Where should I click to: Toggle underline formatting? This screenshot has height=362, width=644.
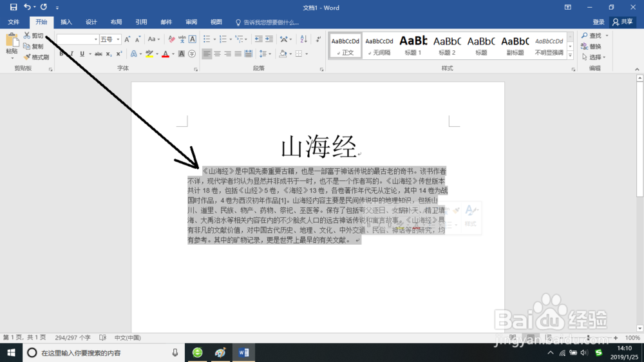coord(82,54)
